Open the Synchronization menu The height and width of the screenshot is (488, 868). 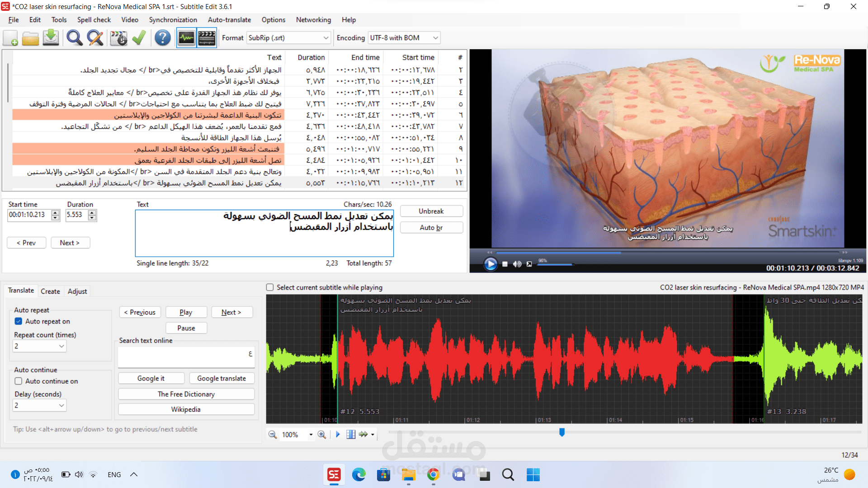(x=173, y=20)
